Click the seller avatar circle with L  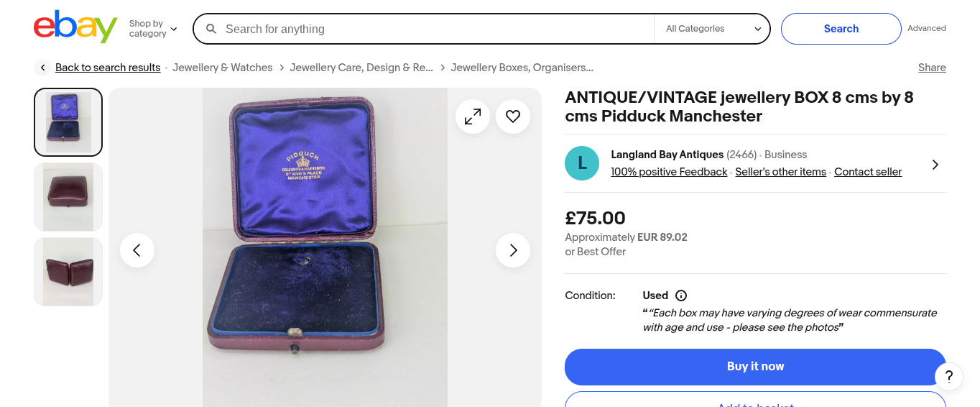[x=582, y=163]
